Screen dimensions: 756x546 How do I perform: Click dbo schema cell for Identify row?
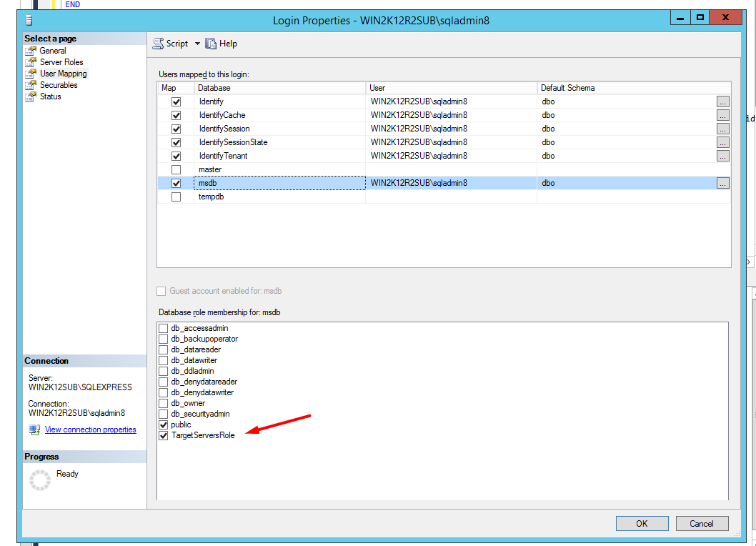pyautogui.click(x=627, y=101)
